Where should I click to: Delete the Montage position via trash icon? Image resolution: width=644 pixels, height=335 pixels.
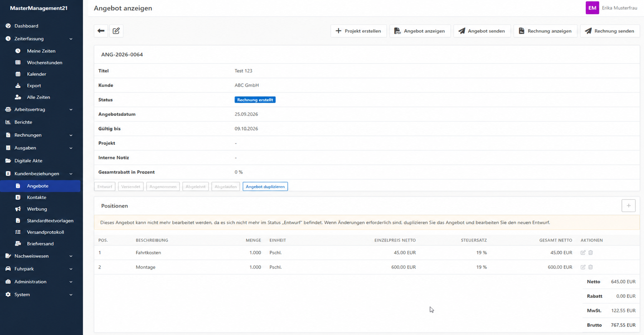(591, 267)
